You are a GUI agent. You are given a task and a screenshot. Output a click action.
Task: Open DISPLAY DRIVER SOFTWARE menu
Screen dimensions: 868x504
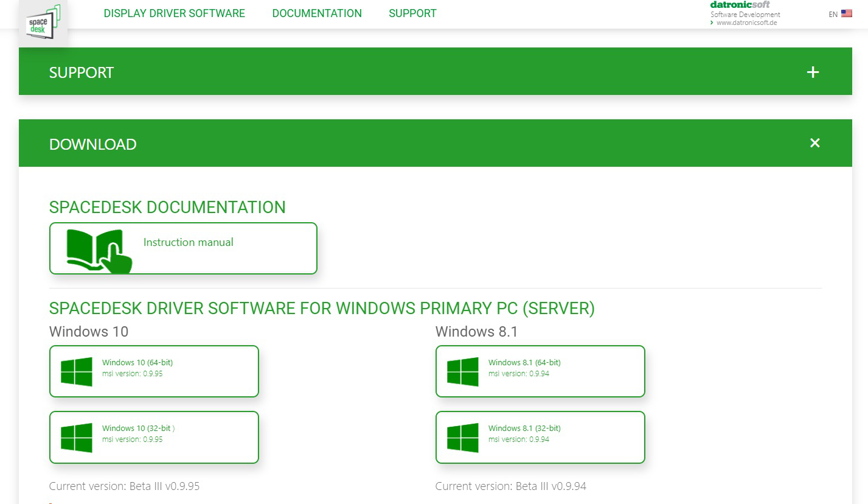point(175,13)
